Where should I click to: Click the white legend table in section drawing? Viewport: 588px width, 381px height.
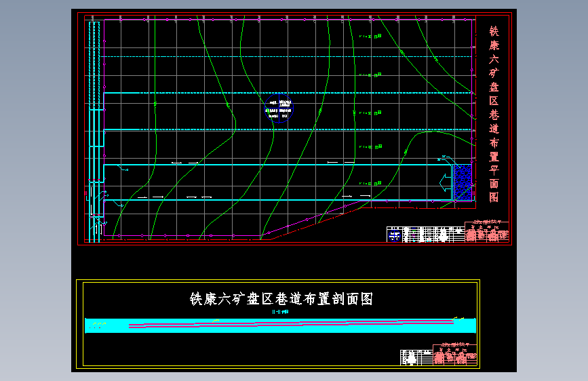tap(416, 357)
